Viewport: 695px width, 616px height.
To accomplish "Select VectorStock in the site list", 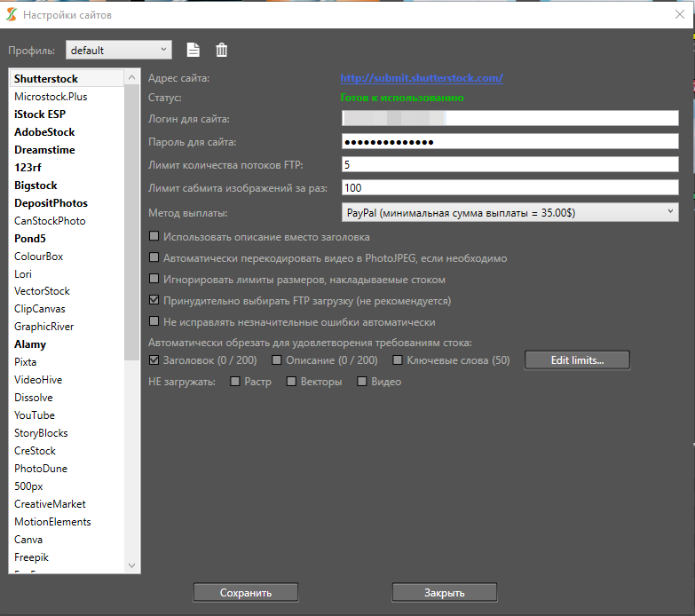I will click(x=67, y=291).
